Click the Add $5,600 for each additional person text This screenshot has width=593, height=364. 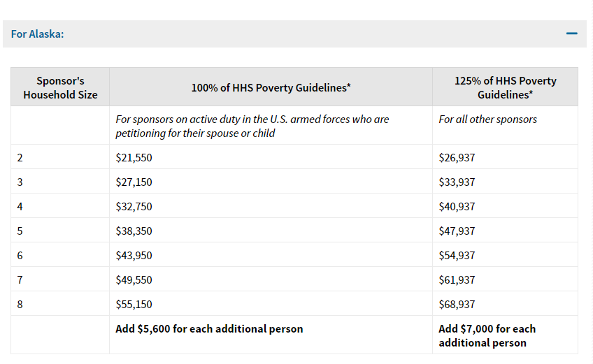209,328
